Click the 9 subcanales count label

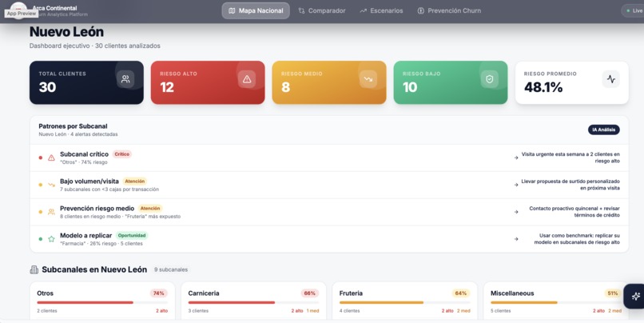point(171,269)
